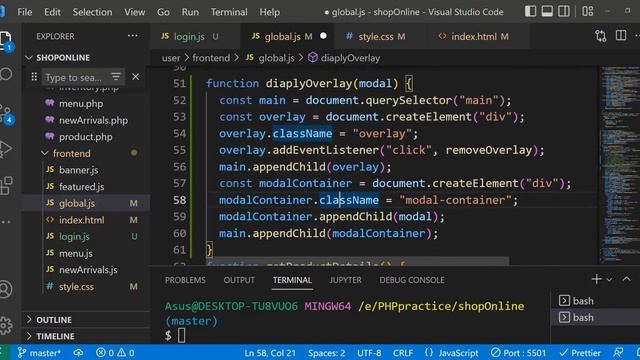The width and height of the screenshot is (640, 360).
Task: Open the customize layout icon
Action: 588,11
